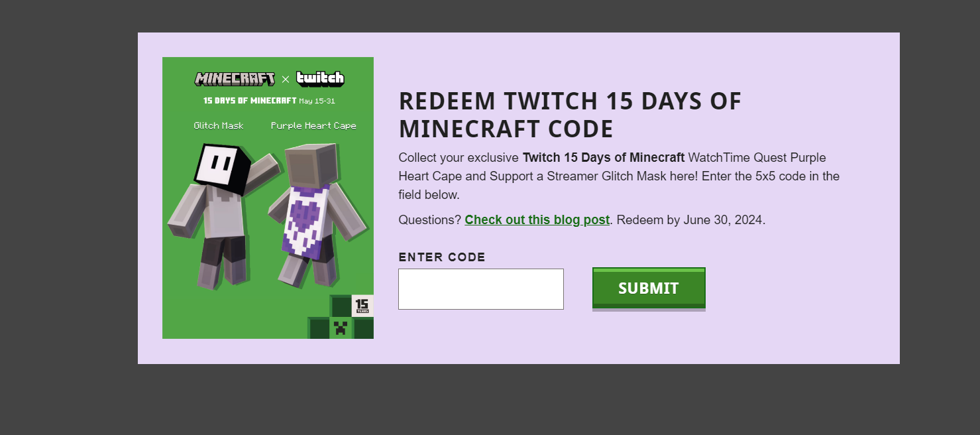Viewport: 980px width, 435px height.
Task: Click the Twitch logo in the promo banner
Action: (x=320, y=78)
